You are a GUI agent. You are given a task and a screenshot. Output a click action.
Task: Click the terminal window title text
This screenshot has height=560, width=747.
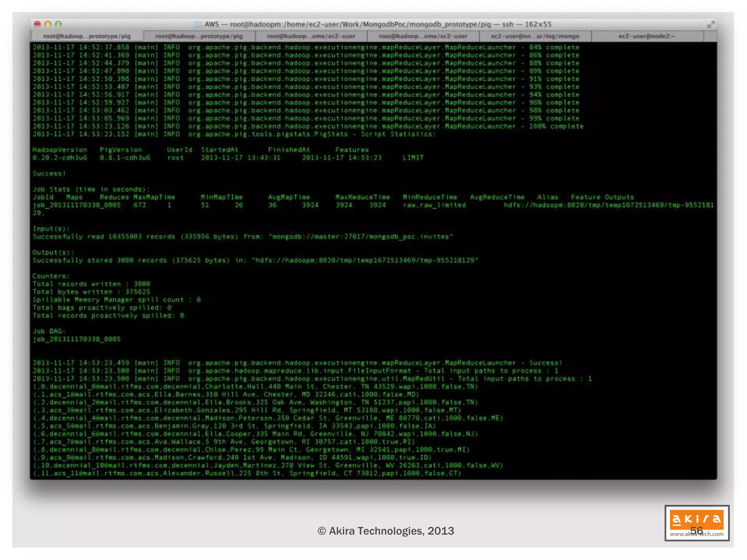pyautogui.click(x=378, y=24)
